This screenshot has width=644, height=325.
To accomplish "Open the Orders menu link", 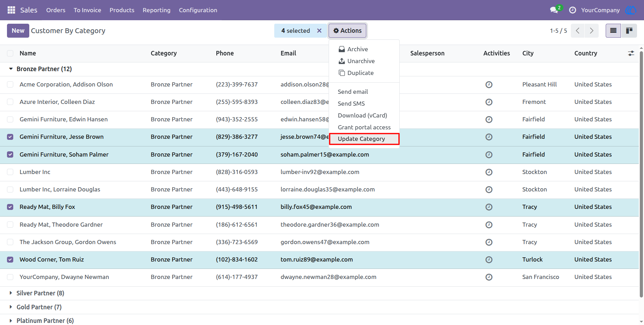I will point(56,10).
